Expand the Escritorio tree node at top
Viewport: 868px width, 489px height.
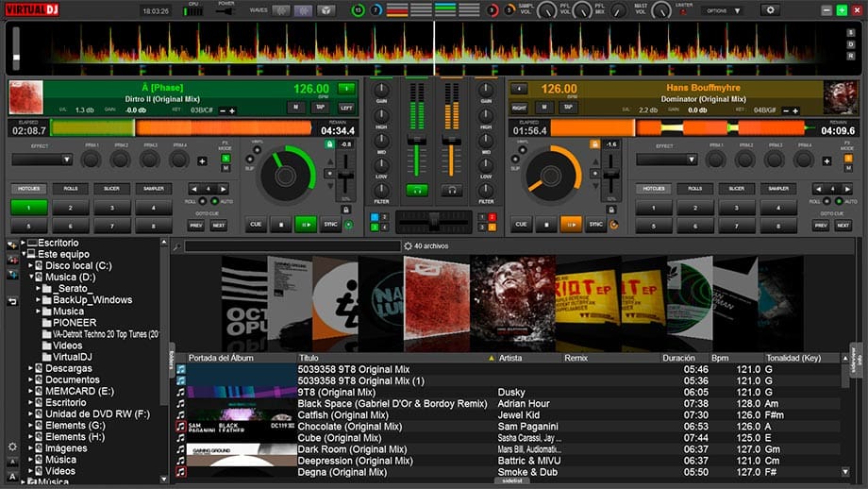(x=24, y=243)
